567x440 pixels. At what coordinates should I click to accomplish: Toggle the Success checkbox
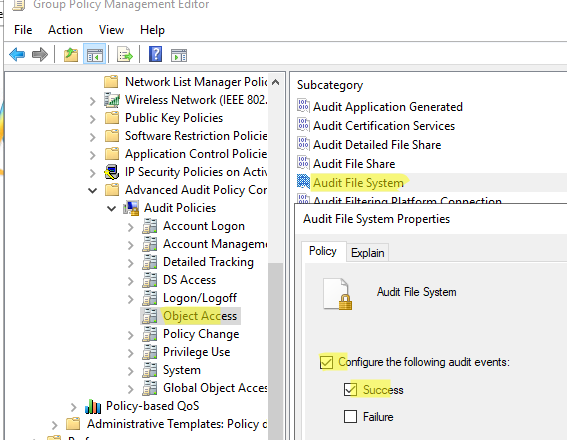[x=350, y=389]
